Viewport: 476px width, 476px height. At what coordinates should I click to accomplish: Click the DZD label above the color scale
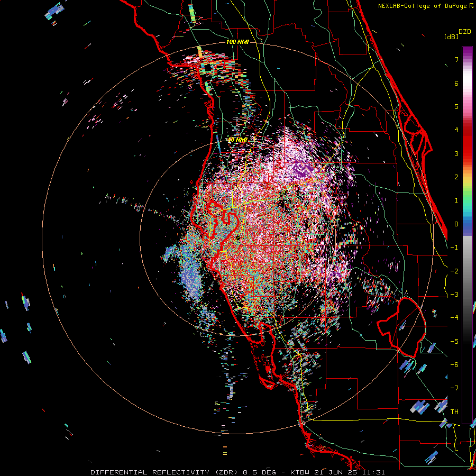465,32
